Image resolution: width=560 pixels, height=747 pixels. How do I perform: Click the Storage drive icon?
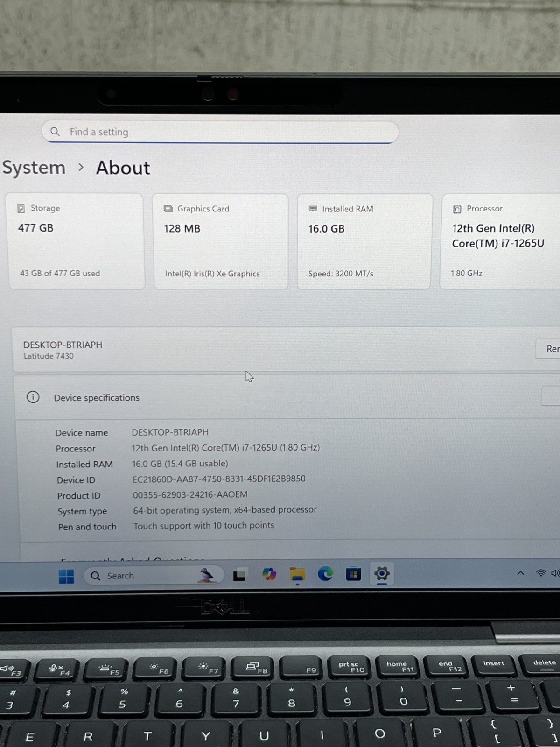click(x=21, y=208)
